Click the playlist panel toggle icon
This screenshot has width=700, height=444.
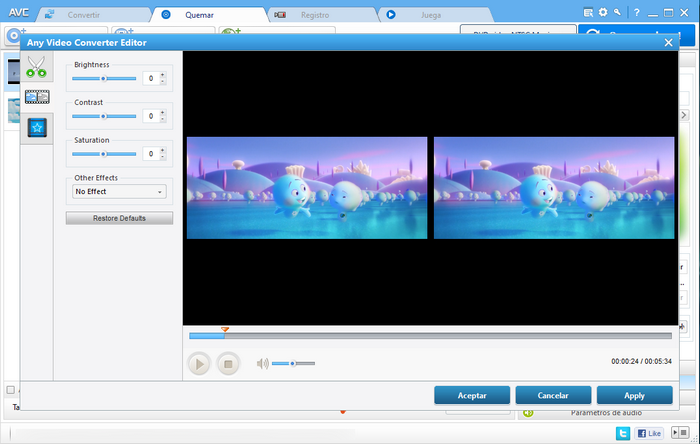point(680,432)
